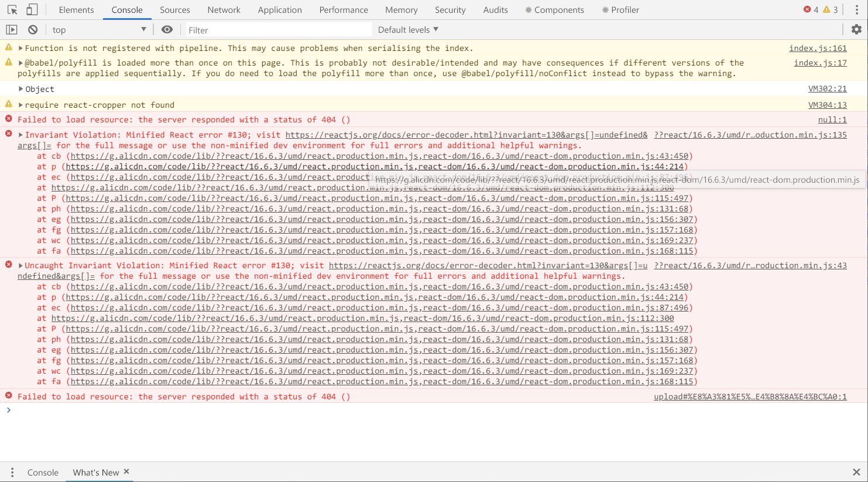
Task: Expand the 'Function is not registered' warning
Action: (21, 48)
